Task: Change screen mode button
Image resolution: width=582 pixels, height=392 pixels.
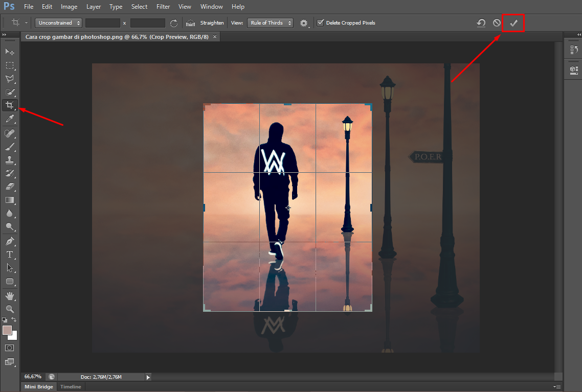Action: [x=10, y=362]
